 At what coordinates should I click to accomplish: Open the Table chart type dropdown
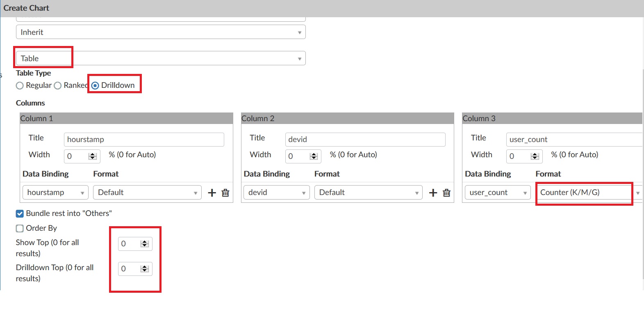(x=160, y=58)
